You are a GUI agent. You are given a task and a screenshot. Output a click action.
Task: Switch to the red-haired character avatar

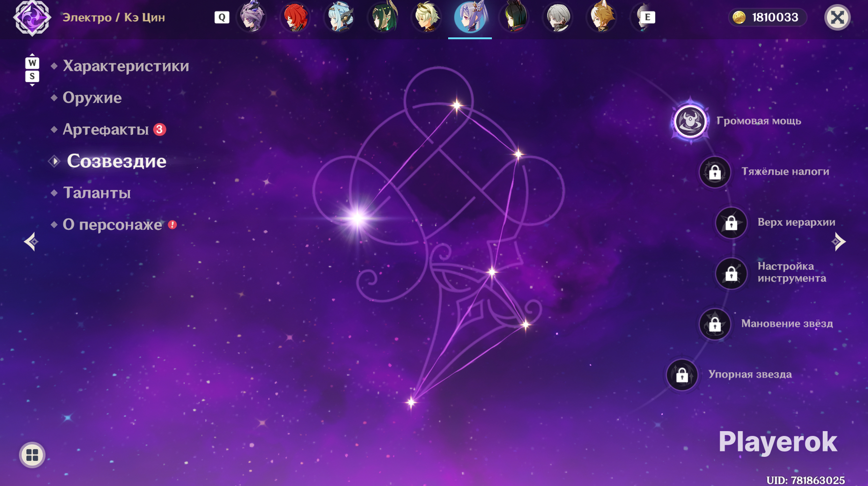295,17
